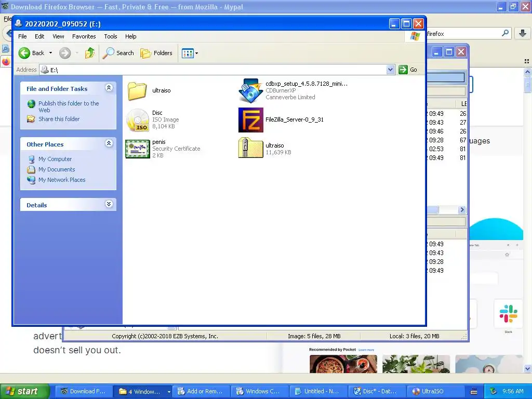The height and width of the screenshot is (399, 532).
Task: Click UltraISO horizontal scroll right arrow
Action: (x=462, y=210)
